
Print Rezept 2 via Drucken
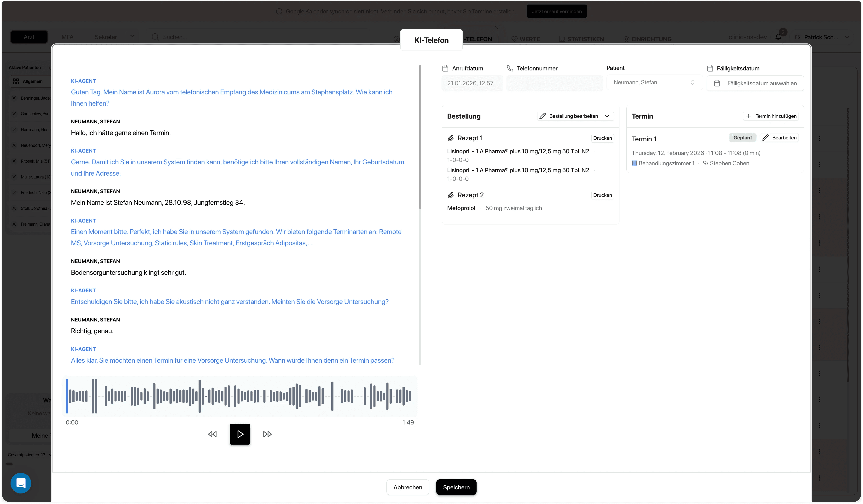[602, 195]
